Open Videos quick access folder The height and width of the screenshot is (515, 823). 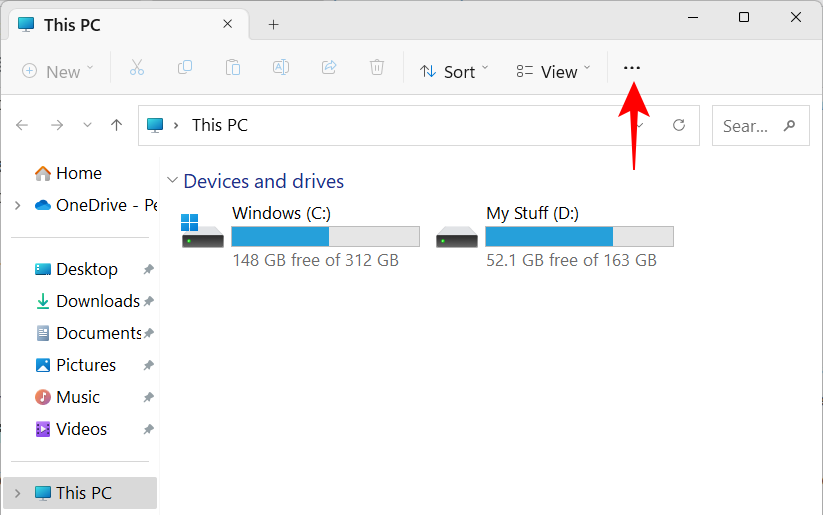(x=71, y=429)
